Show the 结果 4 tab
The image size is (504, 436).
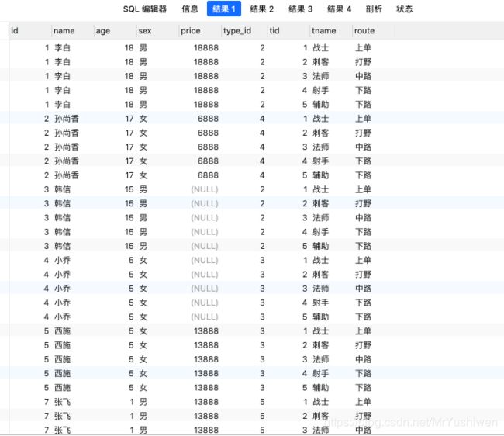(x=339, y=9)
